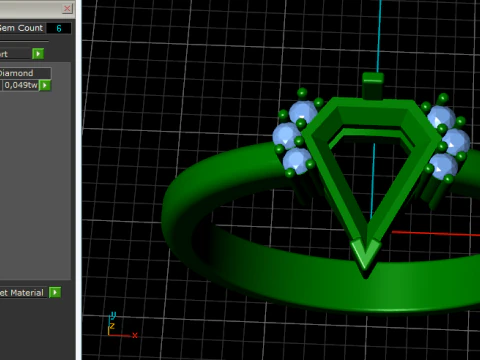Viewport: 480px width, 360px height.
Task: Click the Gem Count value field showing 6
Action: click(x=59, y=28)
